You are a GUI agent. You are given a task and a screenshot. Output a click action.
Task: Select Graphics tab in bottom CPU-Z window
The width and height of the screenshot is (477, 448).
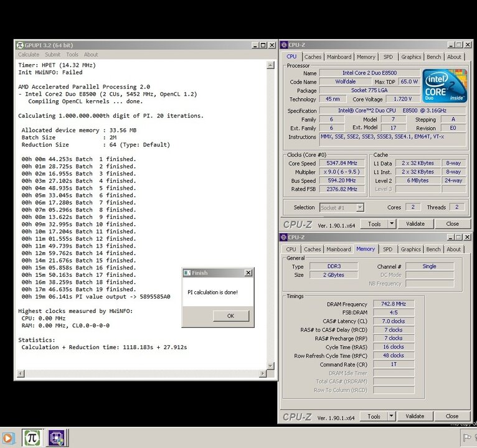click(411, 250)
